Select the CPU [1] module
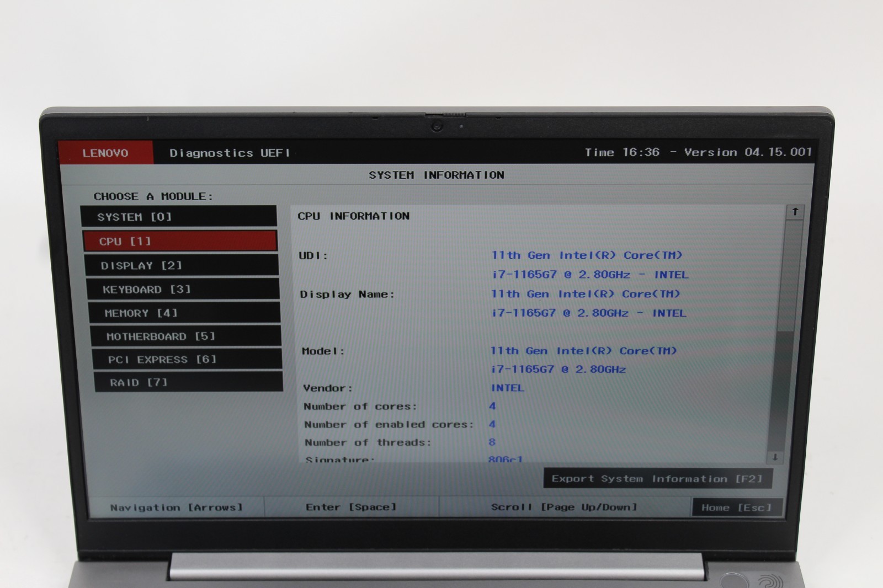This screenshot has height=588, width=883. click(180, 241)
